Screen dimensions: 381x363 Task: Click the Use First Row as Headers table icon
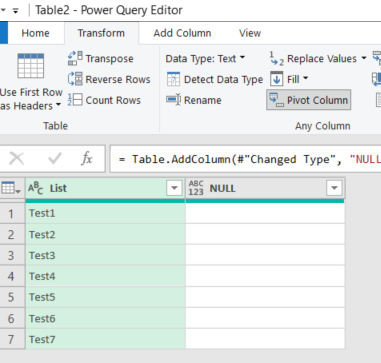31,66
